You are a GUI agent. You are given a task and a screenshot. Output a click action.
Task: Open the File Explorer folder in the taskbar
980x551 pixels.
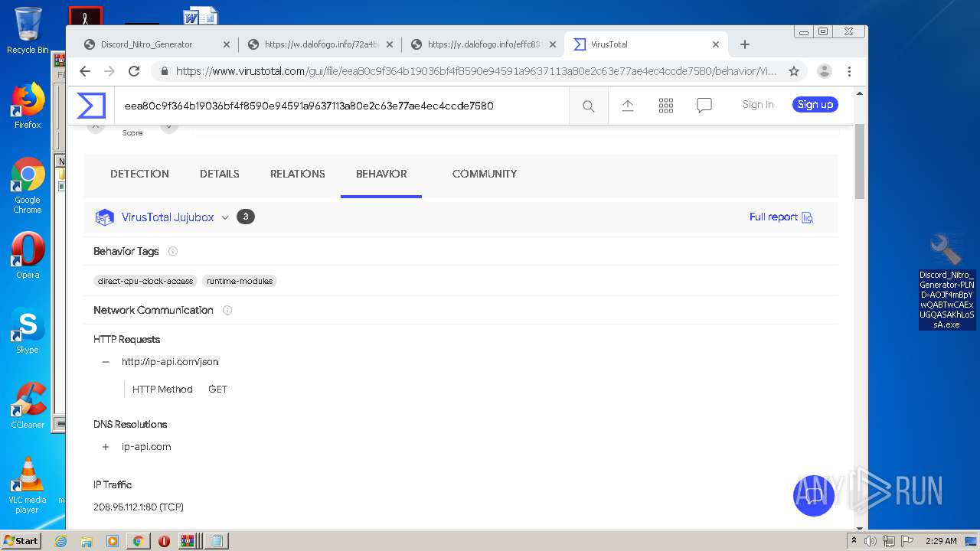(87, 541)
